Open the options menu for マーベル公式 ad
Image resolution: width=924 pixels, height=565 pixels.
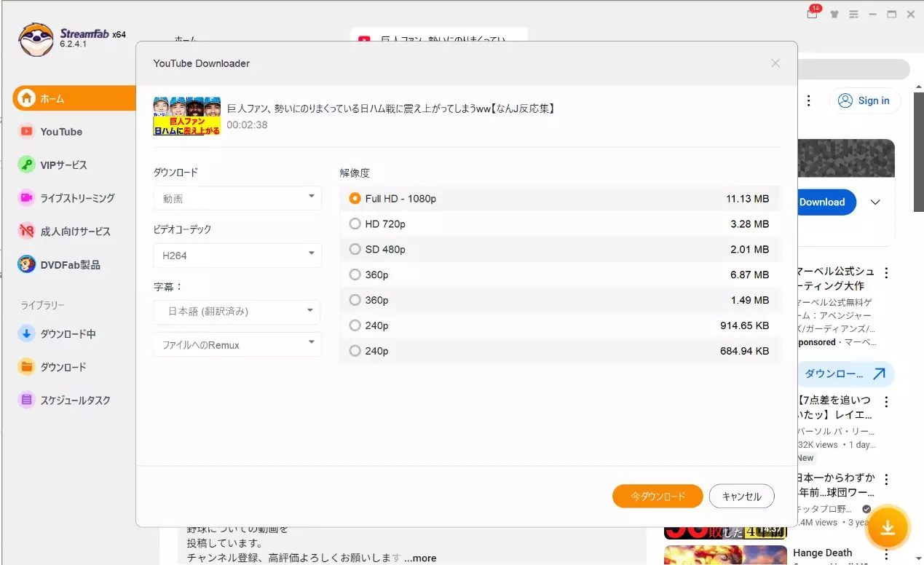[886, 274]
